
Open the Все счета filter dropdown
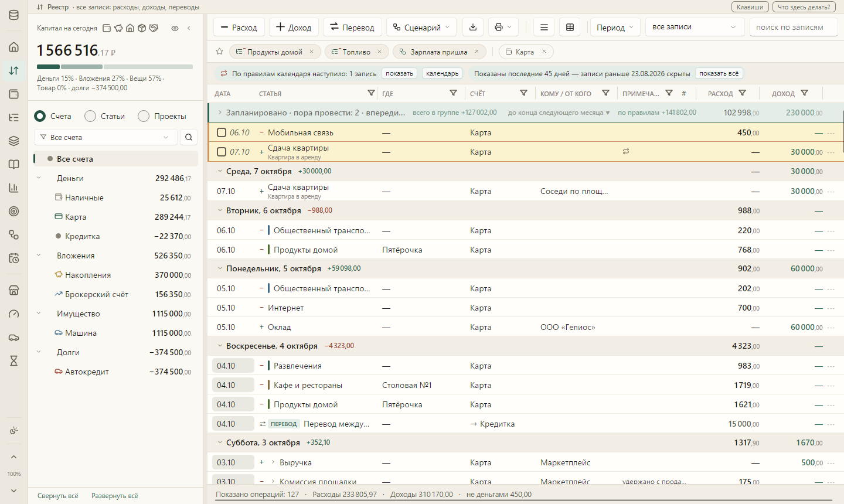click(106, 137)
